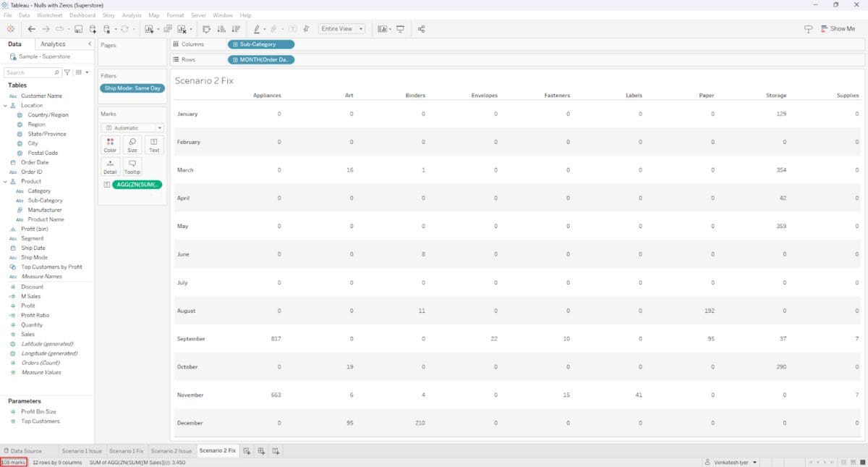Open the Size marks card

pos(132,145)
